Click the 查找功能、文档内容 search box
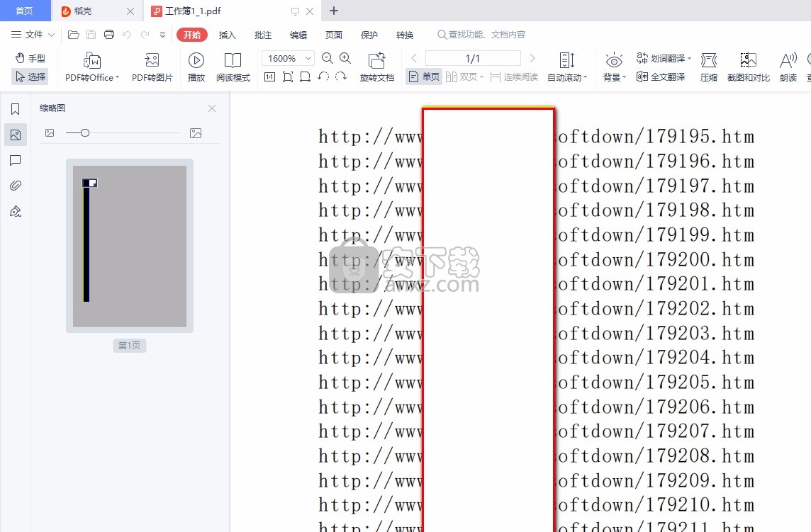Screen dimensions: 811x532 481,35
